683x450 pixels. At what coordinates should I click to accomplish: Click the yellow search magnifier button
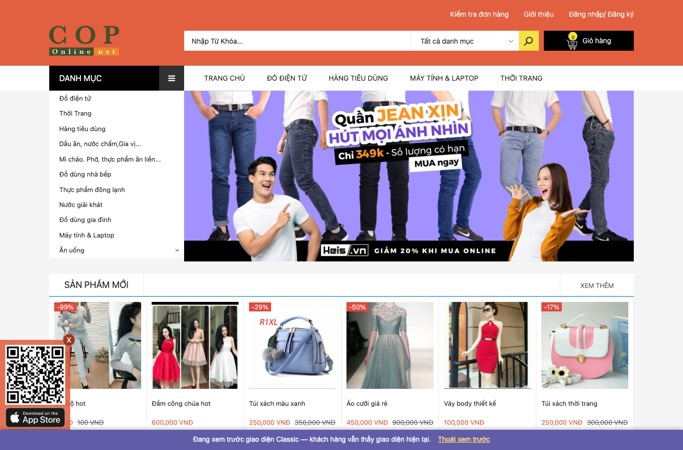[528, 41]
